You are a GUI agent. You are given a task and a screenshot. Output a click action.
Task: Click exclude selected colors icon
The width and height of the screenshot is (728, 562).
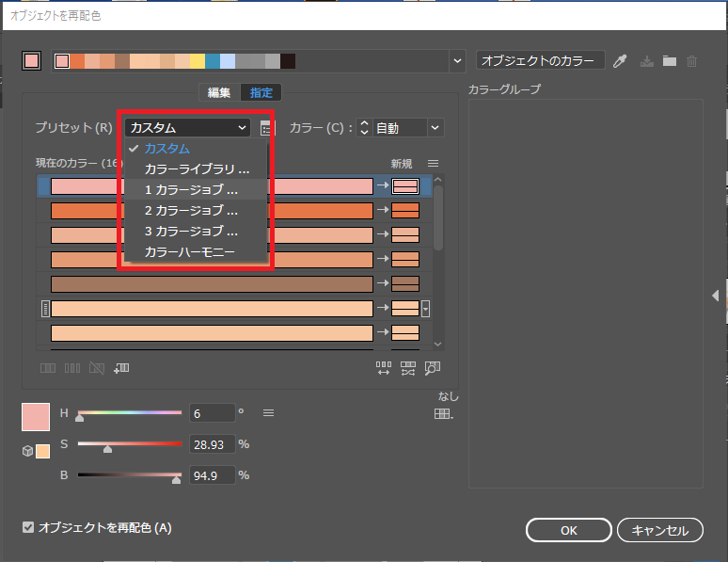(x=97, y=368)
